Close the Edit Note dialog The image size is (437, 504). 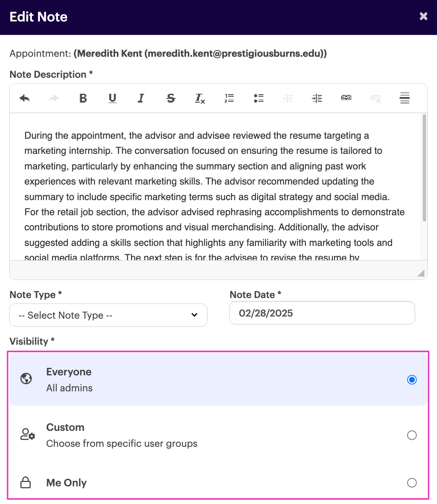[x=424, y=16]
